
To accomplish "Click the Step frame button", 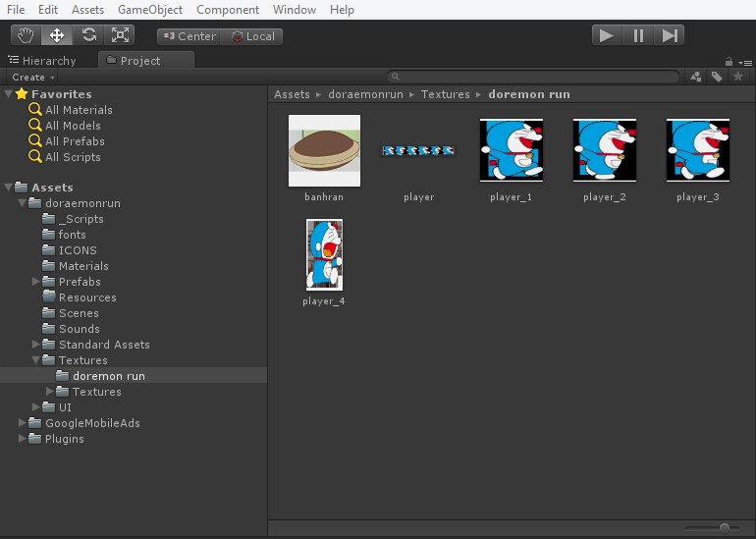I will [670, 35].
